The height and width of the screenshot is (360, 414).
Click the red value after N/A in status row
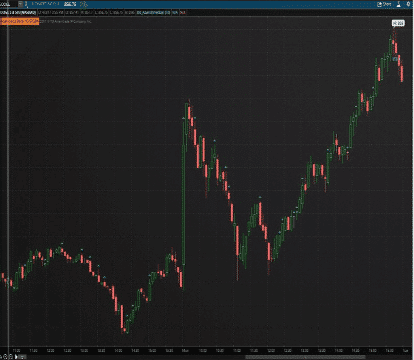tap(183, 13)
